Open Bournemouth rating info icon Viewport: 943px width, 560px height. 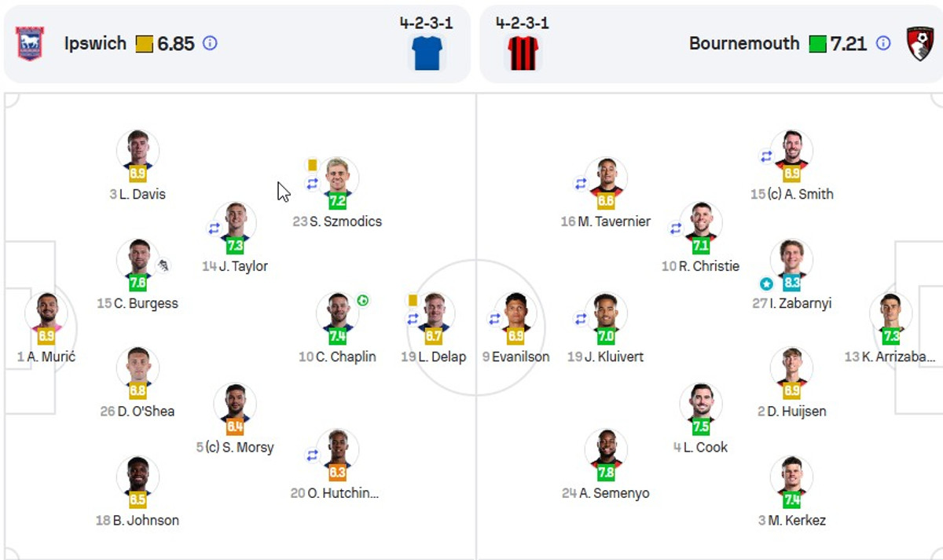click(x=883, y=43)
